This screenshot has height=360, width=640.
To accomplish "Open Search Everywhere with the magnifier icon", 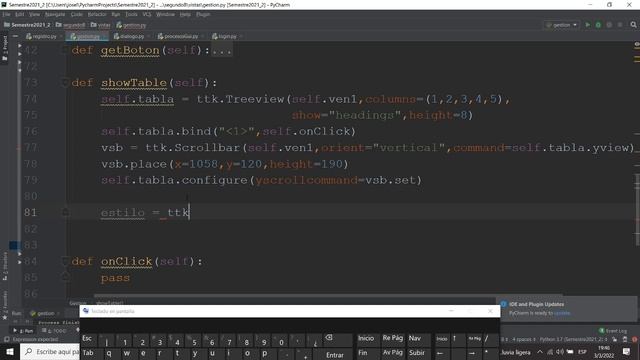I will 633,25.
